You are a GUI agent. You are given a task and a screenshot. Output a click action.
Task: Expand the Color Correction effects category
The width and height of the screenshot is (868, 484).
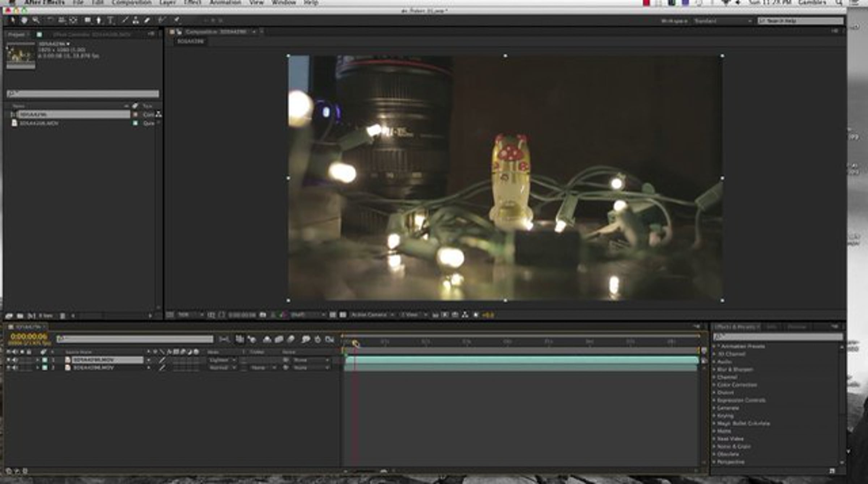point(736,385)
